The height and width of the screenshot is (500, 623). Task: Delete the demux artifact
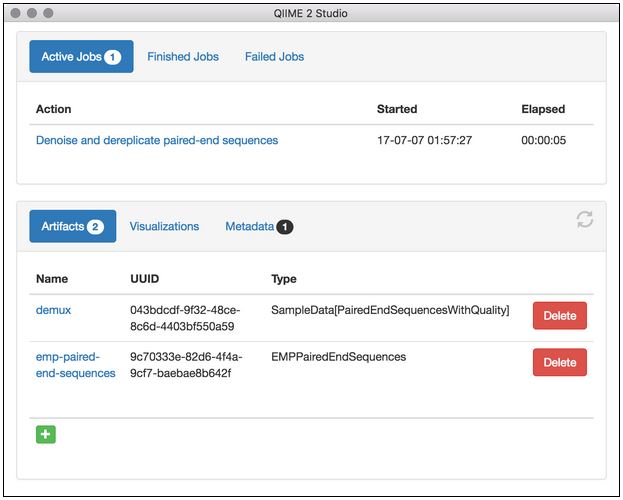pyautogui.click(x=559, y=316)
